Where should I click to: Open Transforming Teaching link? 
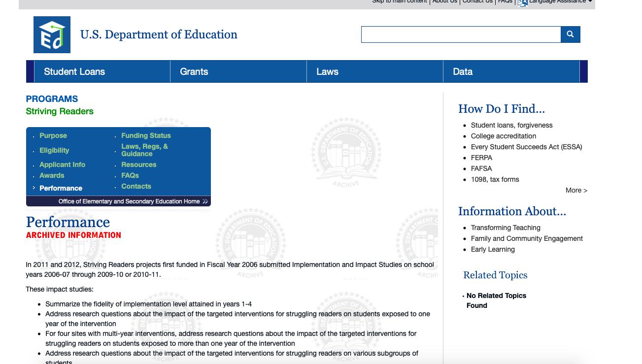(506, 228)
